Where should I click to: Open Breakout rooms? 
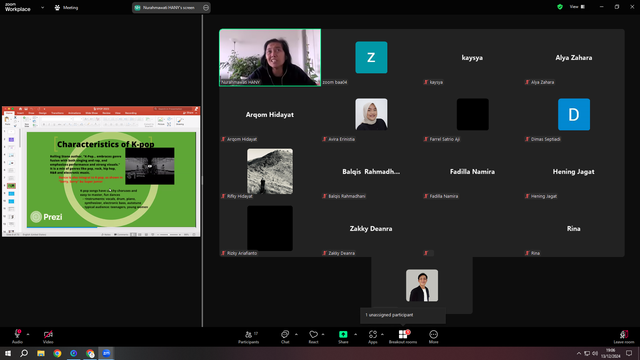tap(403, 336)
